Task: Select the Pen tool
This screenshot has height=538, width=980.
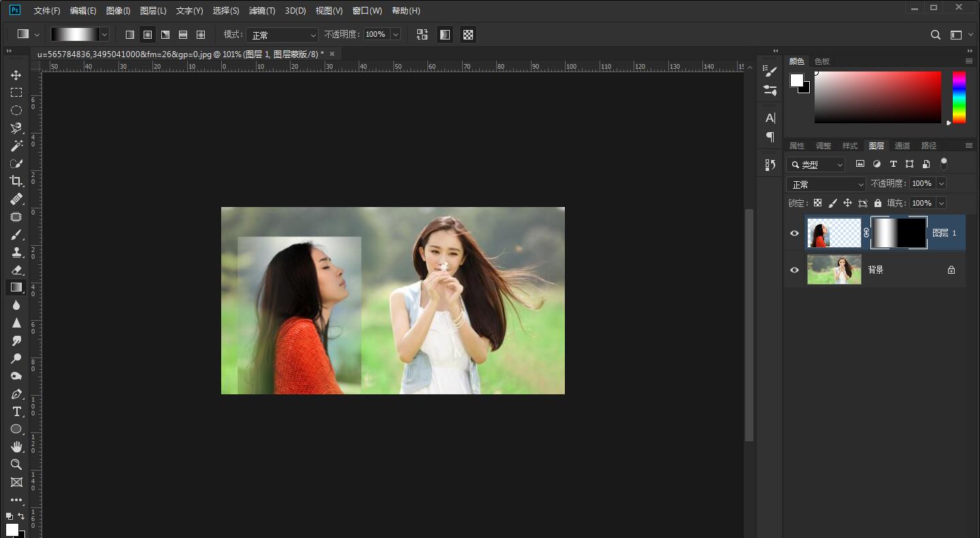Action: coord(16,394)
